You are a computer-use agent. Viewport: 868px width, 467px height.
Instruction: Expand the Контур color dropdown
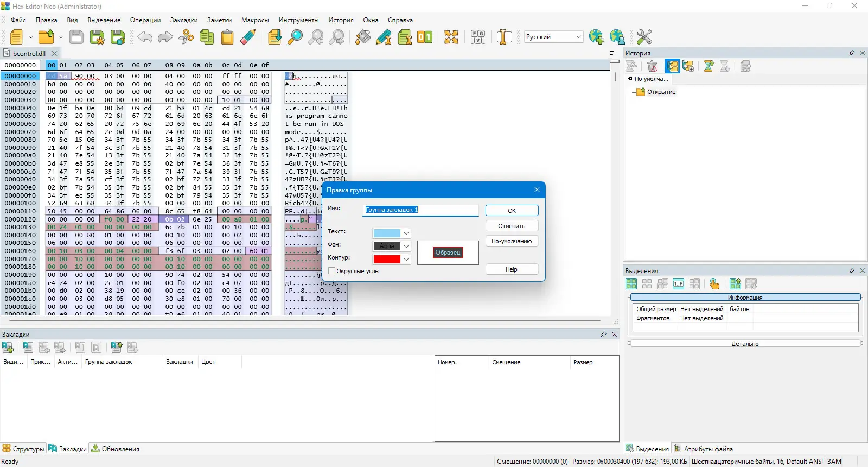tap(406, 260)
